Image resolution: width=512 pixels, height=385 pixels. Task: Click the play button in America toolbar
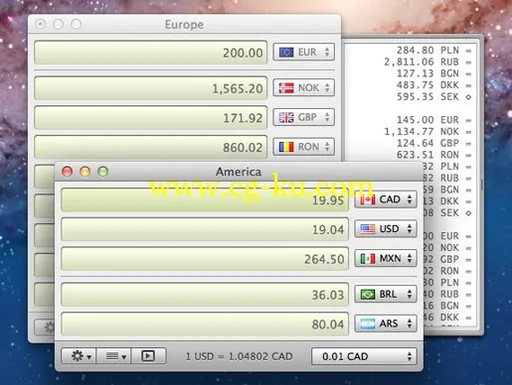point(148,356)
